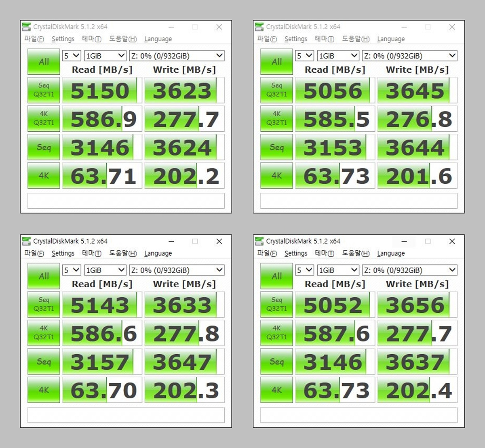Select the 202.3 write result
485x448 pixels.
(x=184, y=390)
